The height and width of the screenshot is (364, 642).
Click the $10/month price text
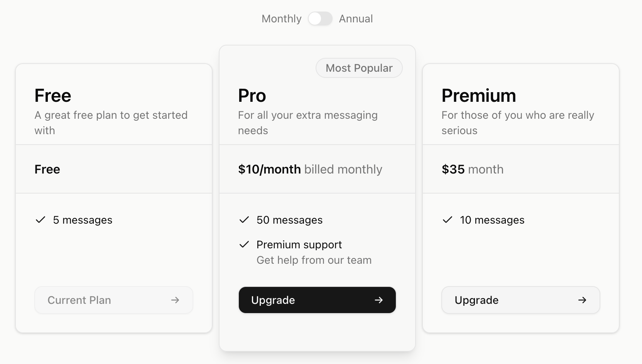pyautogui.click(x=269, y=169)
